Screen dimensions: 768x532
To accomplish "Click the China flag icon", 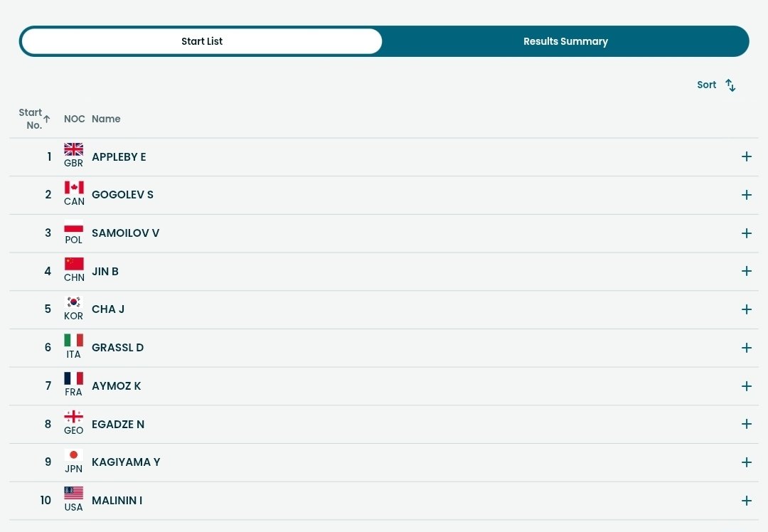I will [73, 264].
